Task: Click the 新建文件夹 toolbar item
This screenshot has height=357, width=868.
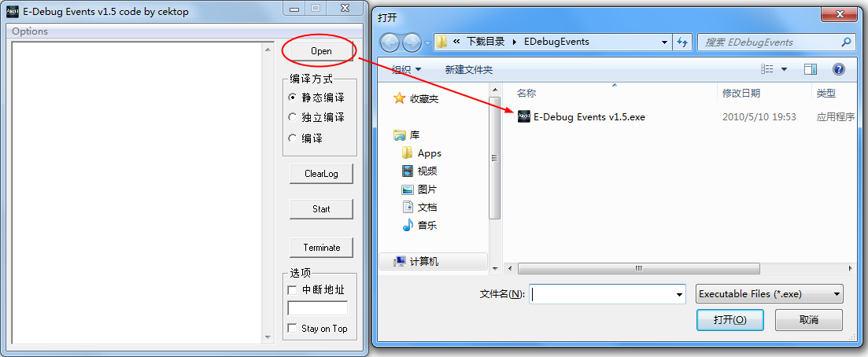Action: click(x=469, y=70)
